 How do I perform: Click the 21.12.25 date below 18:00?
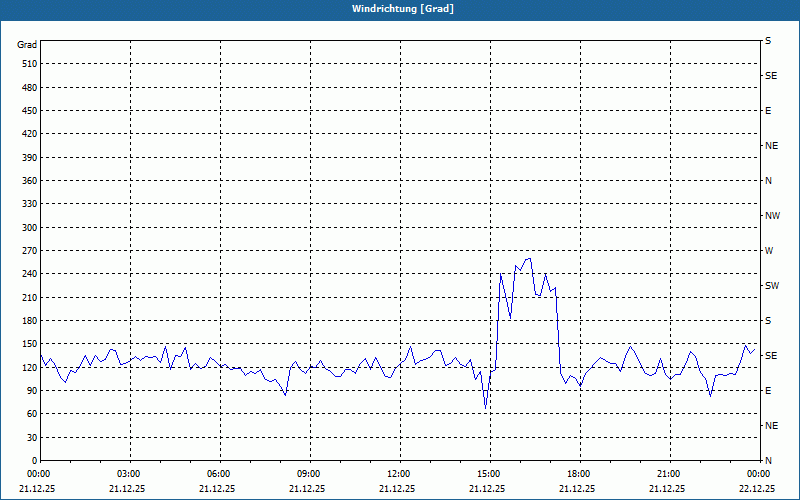coord(577,488)
